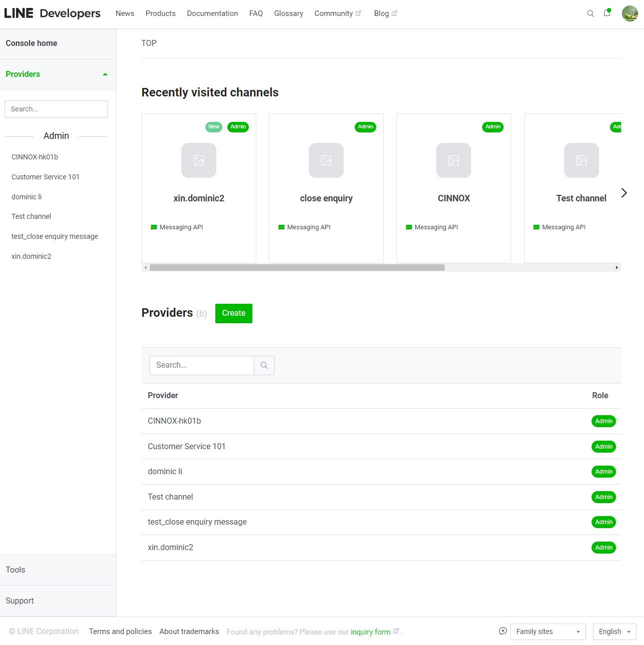
Task: Open Terms and policies footer link
Action: (120, 632)
